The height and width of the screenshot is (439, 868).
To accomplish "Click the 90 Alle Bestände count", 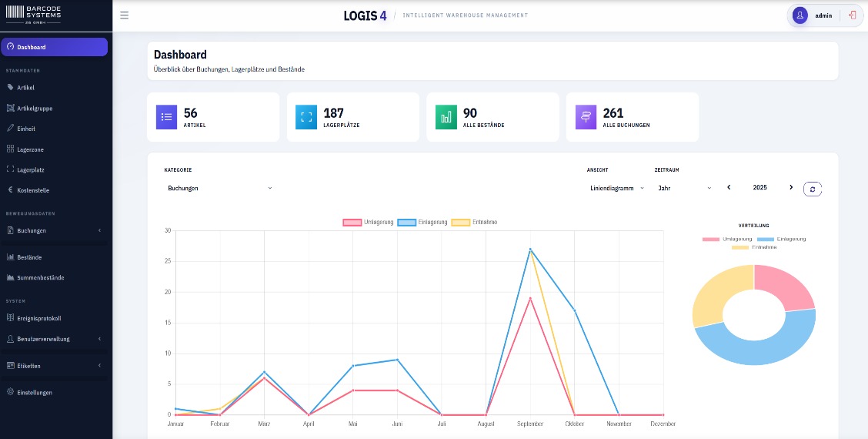I will point(470,113).
